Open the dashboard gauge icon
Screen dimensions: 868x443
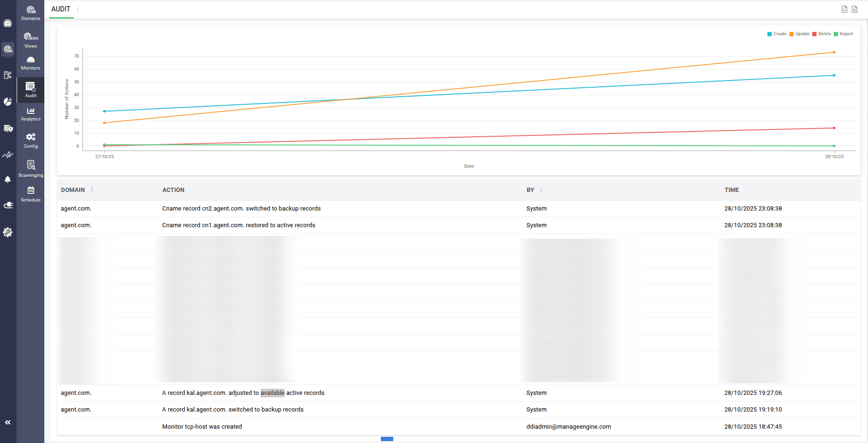point(8,23)
